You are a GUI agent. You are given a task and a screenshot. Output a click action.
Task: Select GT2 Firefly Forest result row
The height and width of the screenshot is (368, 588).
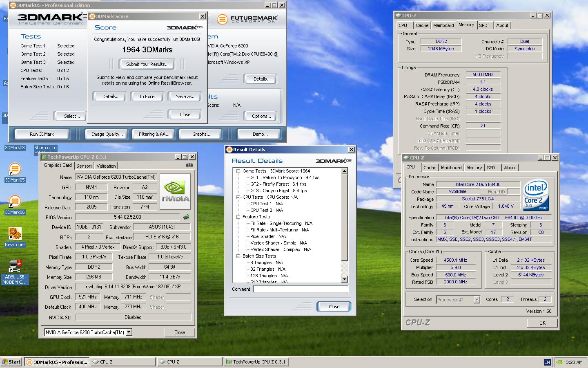pyautogui.click(x=278, y=184)
